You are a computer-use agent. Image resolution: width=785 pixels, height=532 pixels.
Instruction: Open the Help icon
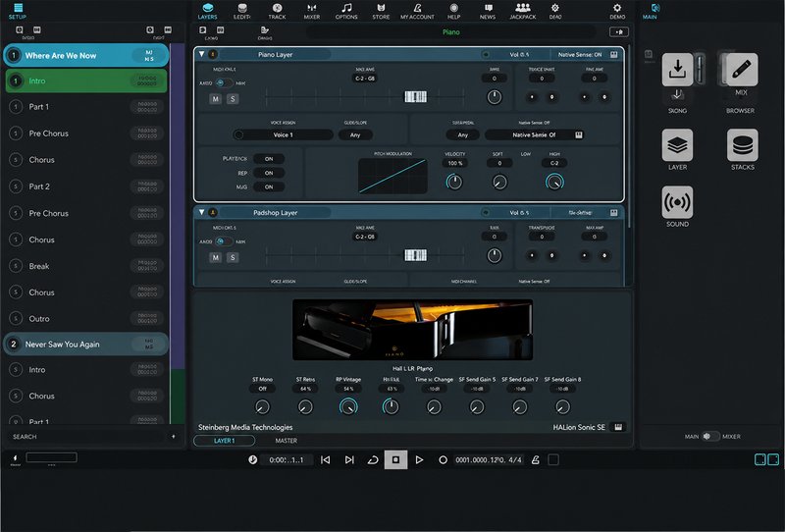click(x=453, y=11)
